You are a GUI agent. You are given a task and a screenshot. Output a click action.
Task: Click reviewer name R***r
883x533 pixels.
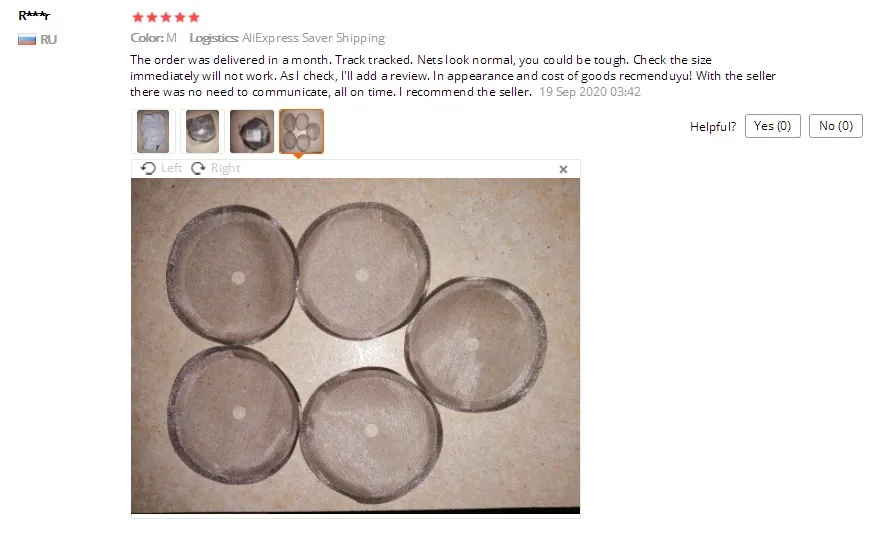34,15
